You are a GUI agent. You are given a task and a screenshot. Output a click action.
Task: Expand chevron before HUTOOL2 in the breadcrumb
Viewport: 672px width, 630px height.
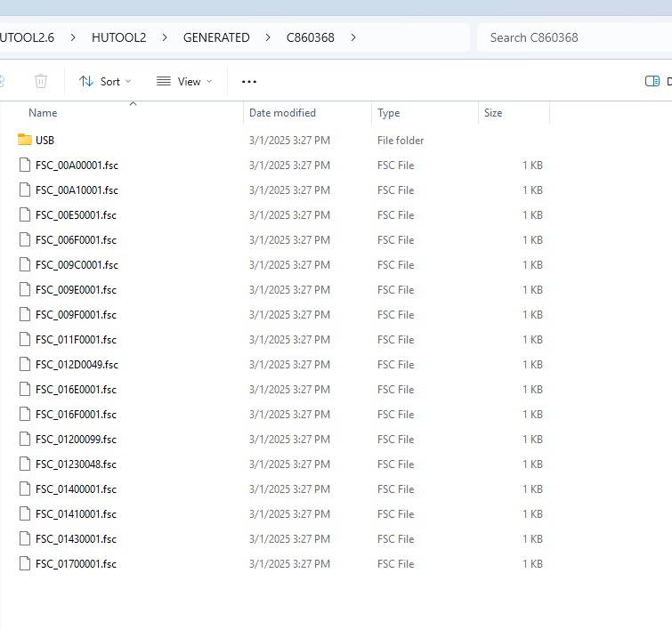pos(73,37)
